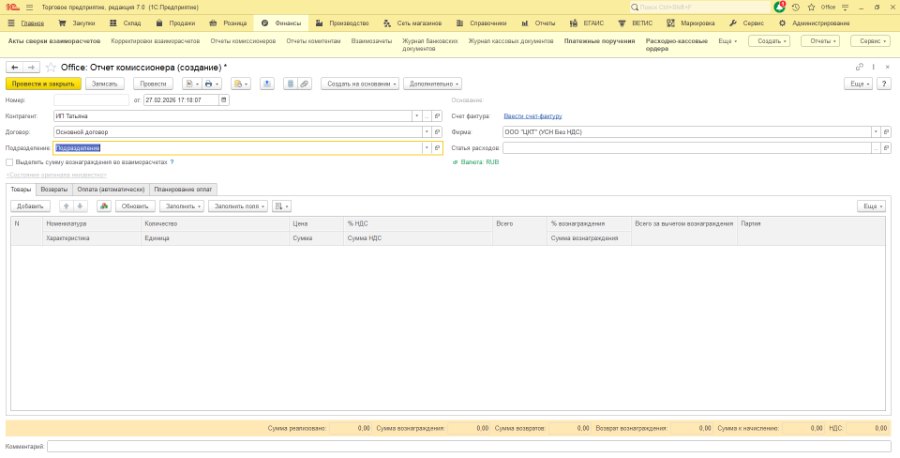
Task: Switch to the Товары tab
Action: coord(21,189)
